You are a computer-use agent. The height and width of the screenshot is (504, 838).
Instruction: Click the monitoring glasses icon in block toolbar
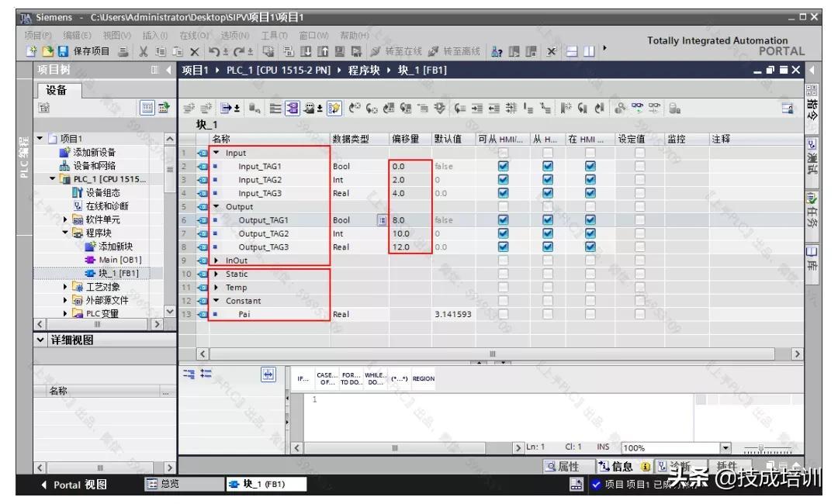(x=637, y=109)
